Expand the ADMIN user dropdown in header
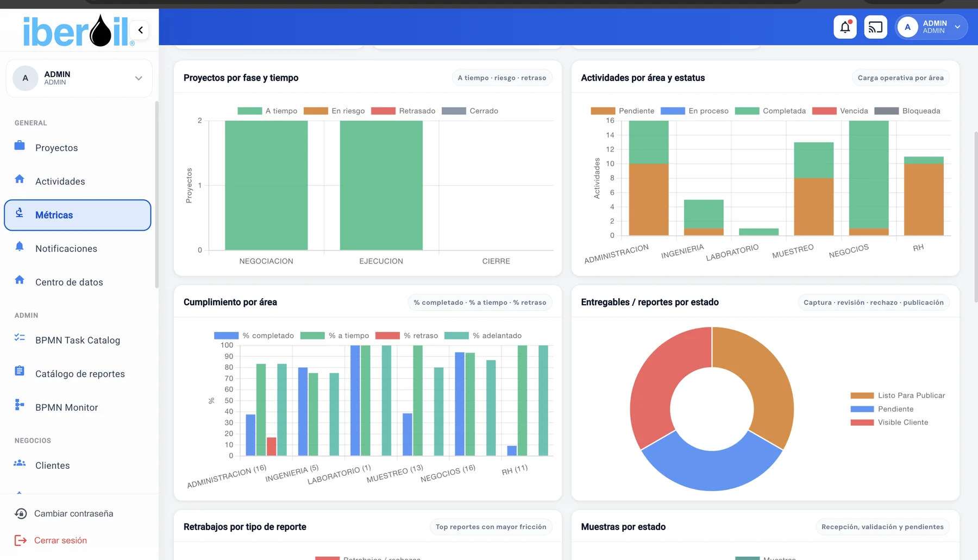 pos(957,27)
